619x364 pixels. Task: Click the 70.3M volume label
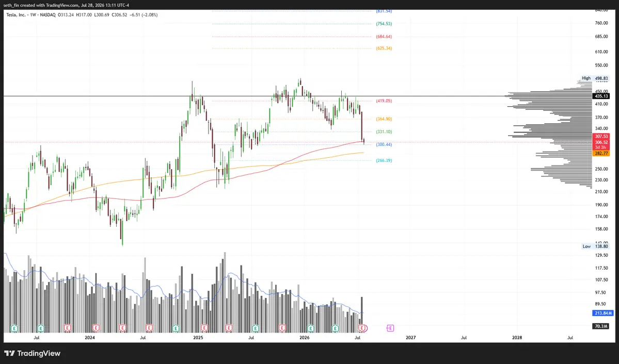pos(600,326)
